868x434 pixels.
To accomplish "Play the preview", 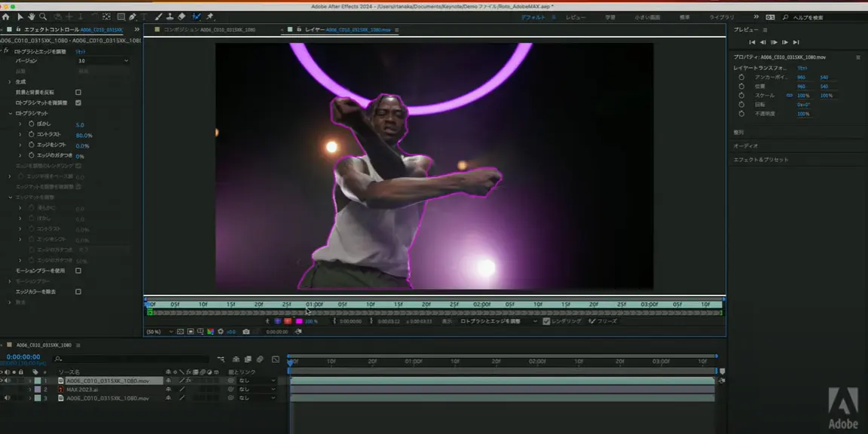I will (x=774, y=42).
